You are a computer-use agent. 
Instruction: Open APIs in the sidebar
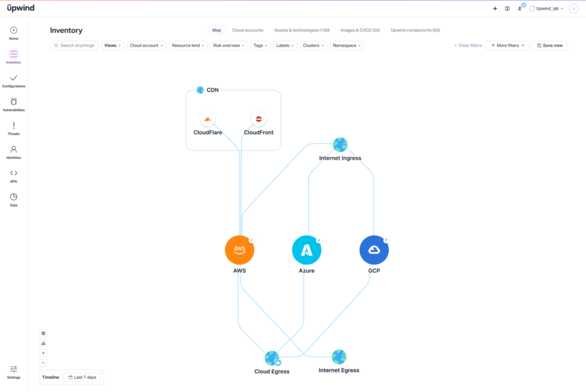click(14, 176)
